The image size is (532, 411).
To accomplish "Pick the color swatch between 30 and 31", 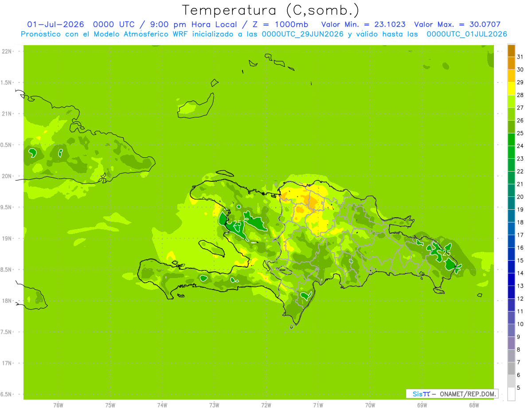I will pyautogui.click(x=511, y=63).
